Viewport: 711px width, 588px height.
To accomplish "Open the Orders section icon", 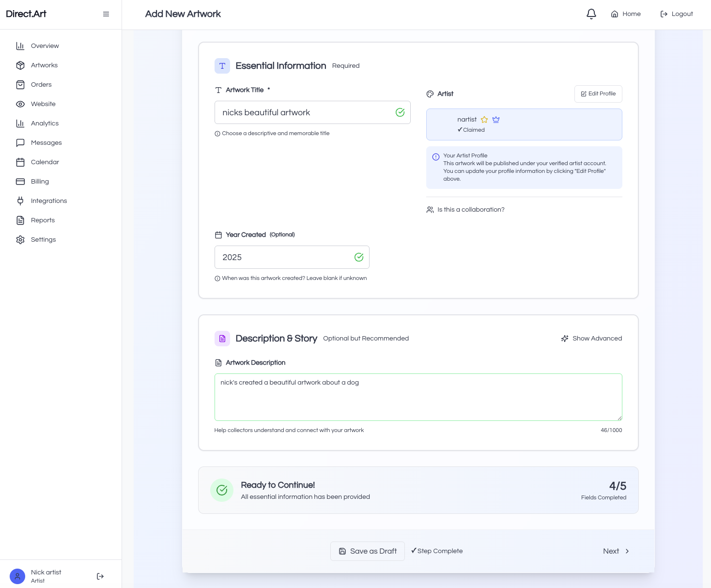I will coord(20,84).
